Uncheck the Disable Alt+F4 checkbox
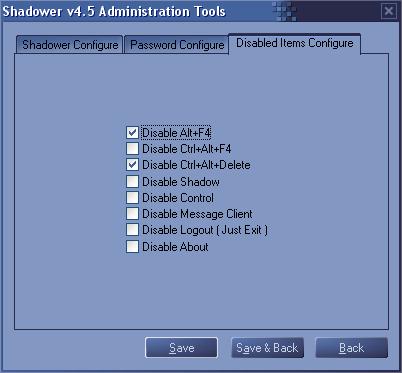Screen dimensions: 402x373 (132, 133)
